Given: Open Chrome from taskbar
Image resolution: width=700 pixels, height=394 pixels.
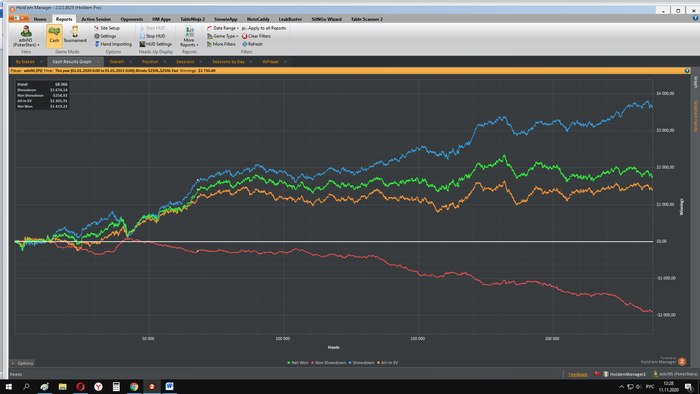Looking at the screenshot, I should (x=134, y=386).
